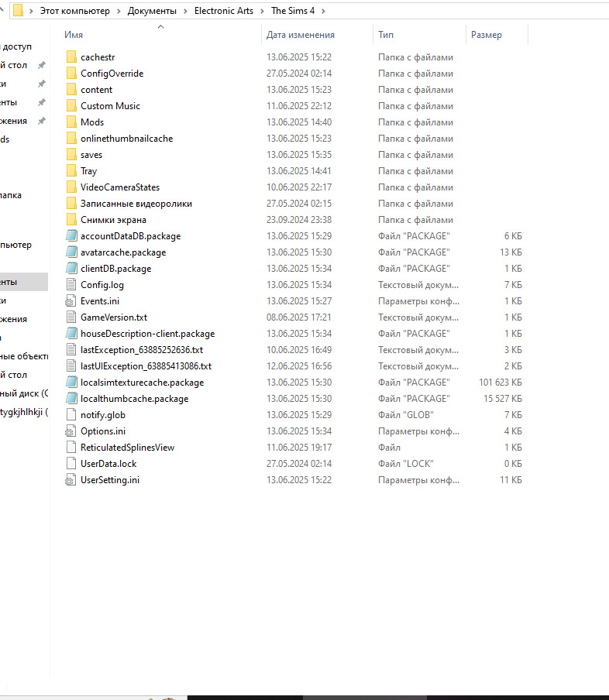The height and width of the screenshot is (700, 609).
Task: Select the lastUIException_63885413086.txt icon
Action: tap(71, 366)
